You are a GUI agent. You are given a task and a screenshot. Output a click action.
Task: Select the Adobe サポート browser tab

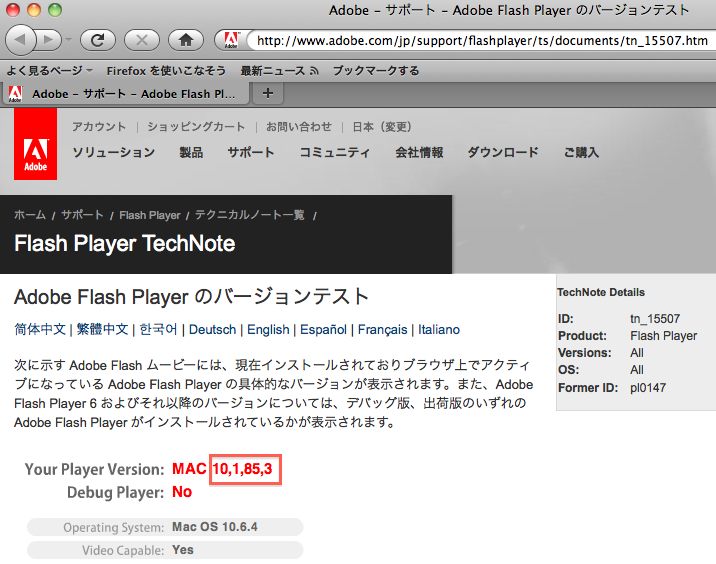pos(126,94)
